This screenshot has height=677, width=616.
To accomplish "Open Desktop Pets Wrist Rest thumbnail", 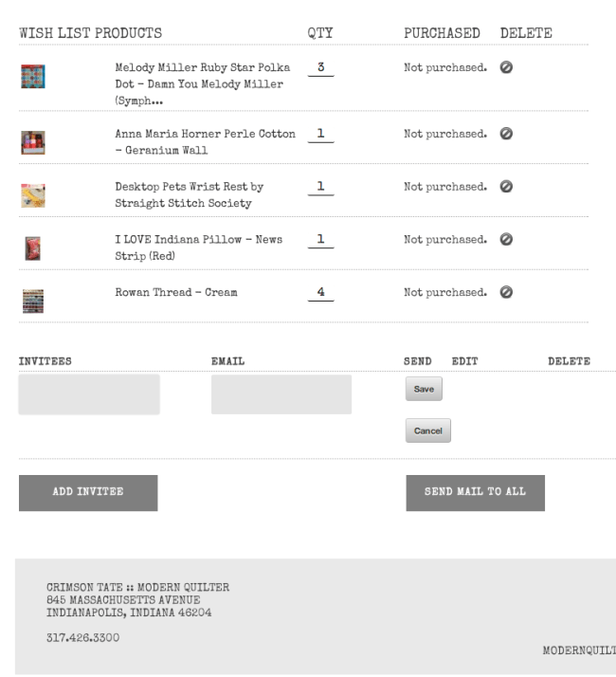I will (32, 195).
